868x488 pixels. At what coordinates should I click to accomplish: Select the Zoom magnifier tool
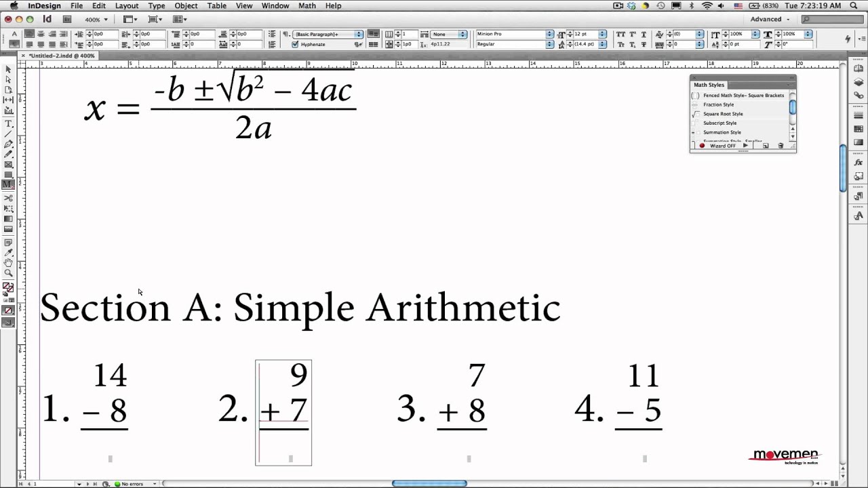[8, 273]
